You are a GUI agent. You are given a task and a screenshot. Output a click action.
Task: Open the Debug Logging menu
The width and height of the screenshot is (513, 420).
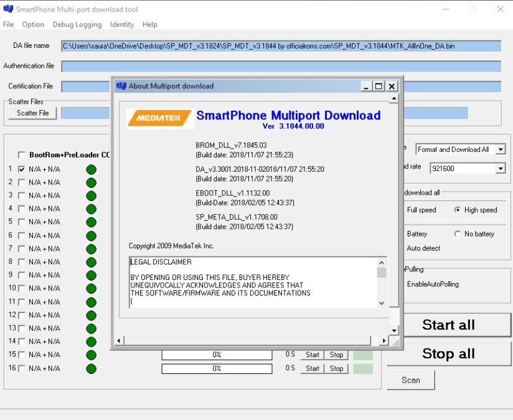77,24
